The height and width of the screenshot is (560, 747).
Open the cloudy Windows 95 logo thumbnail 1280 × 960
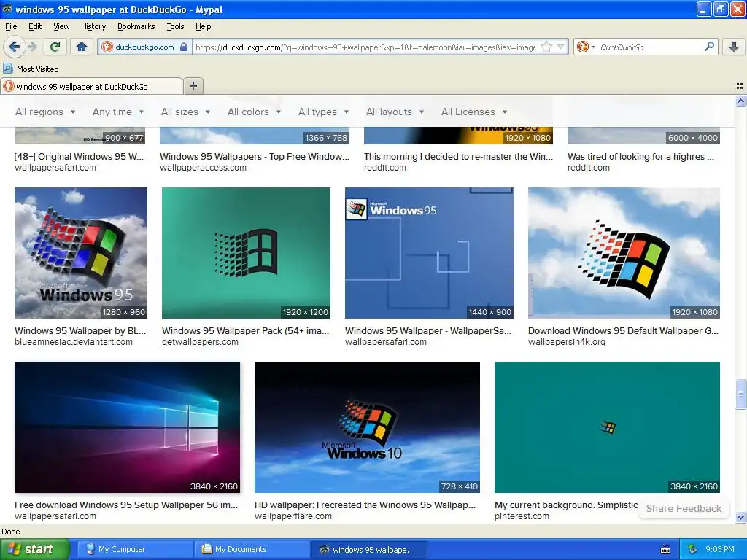(81, 253)
